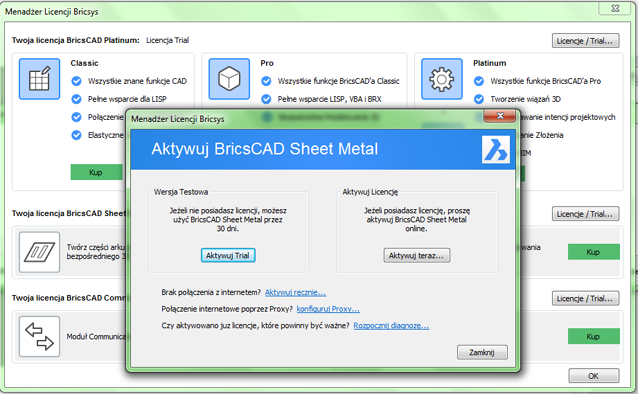Click checkmark beside Tworzenie wiązań 3D
Image resolution: width=638 pixels, height=394 pixels.
tap(479, 99)
